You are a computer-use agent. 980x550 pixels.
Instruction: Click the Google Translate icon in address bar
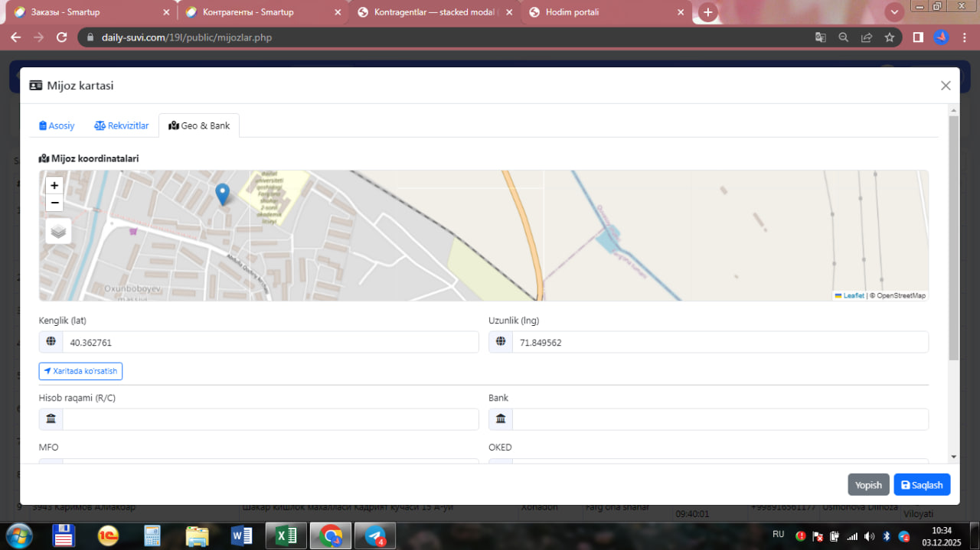820,37
